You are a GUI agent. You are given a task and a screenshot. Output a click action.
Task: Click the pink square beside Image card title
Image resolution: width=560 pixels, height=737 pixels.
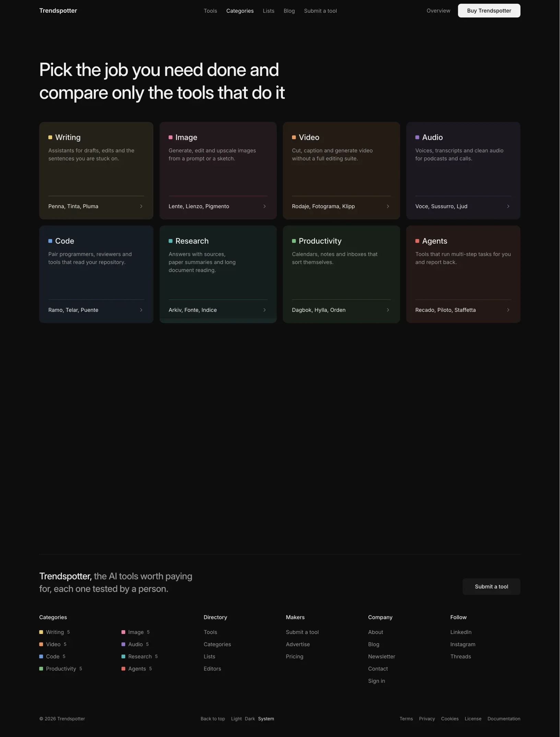[171, 137]
